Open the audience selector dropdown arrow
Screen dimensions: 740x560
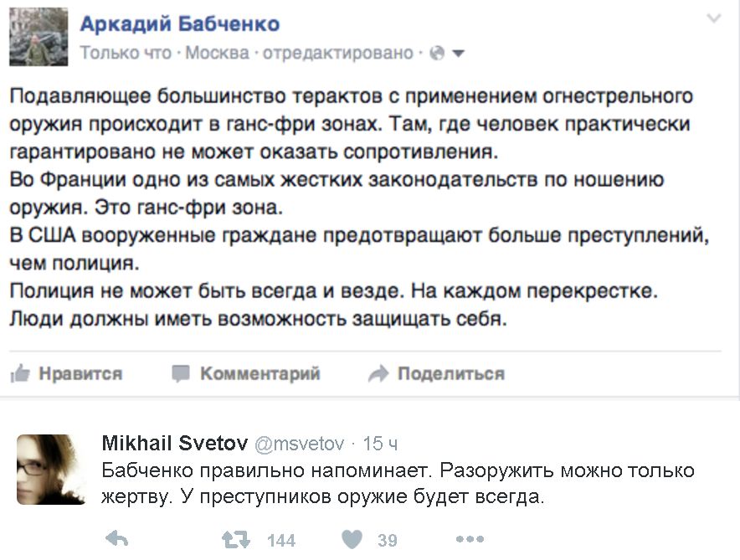click(458, 54)
